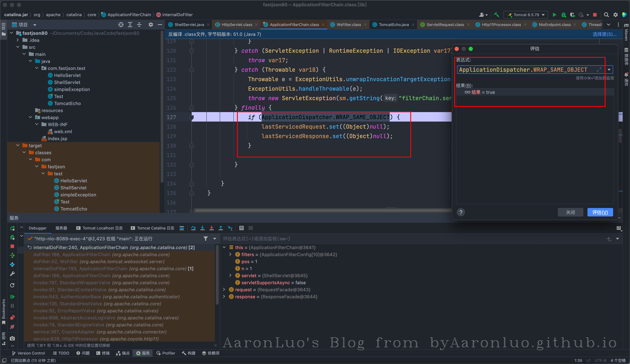Viewport: 630px width, 364px height.
Task: Mute breakpoints in debugger sidebar
Action: coord(12,327)
